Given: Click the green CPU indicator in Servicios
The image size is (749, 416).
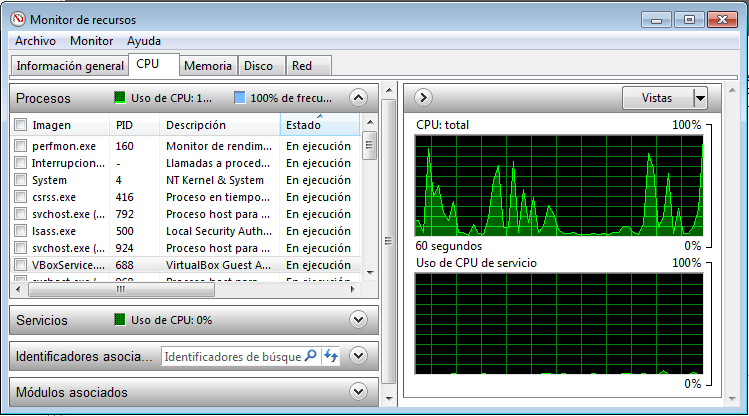Looking at the screenshot, I should [x=119, y=320].
